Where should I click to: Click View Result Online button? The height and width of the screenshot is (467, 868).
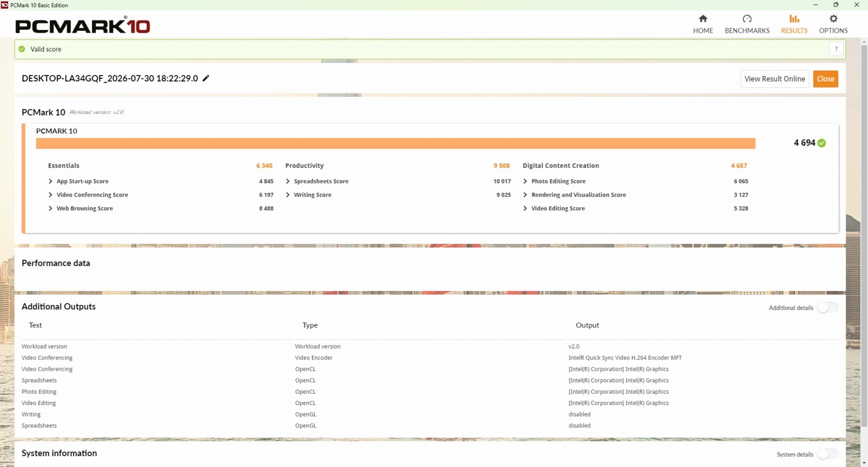775,79
